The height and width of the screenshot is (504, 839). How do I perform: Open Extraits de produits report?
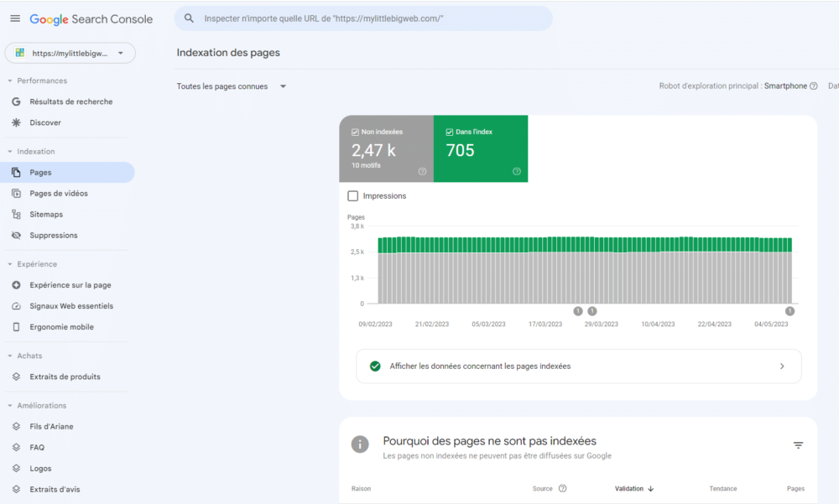(x=67, y=377)
